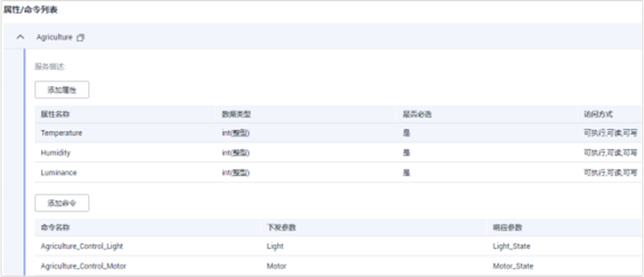
Task: Click the 命令名称 column header
Action: click(55, 228)
